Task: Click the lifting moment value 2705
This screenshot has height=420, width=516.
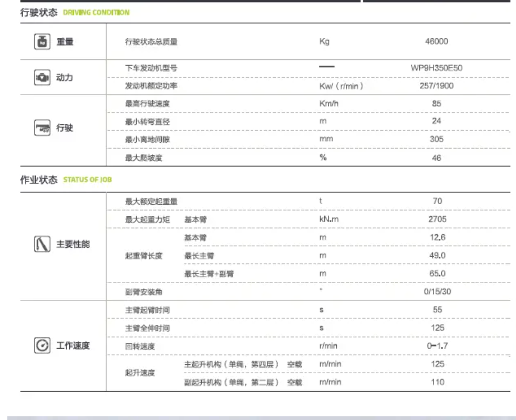Action: pos(437,219)
